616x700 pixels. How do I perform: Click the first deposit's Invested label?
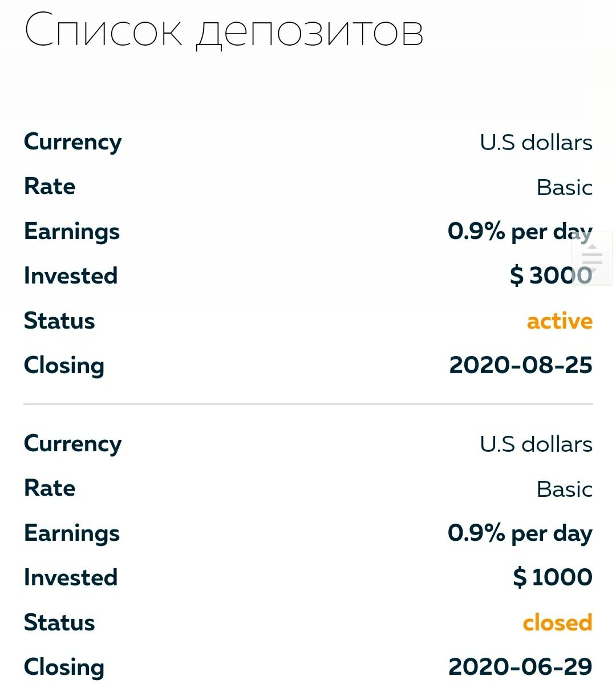coord(71,276)
